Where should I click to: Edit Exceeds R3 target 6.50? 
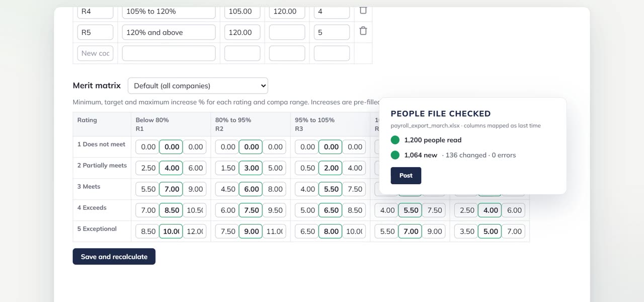pyautogui.click(x=330, y=210)
